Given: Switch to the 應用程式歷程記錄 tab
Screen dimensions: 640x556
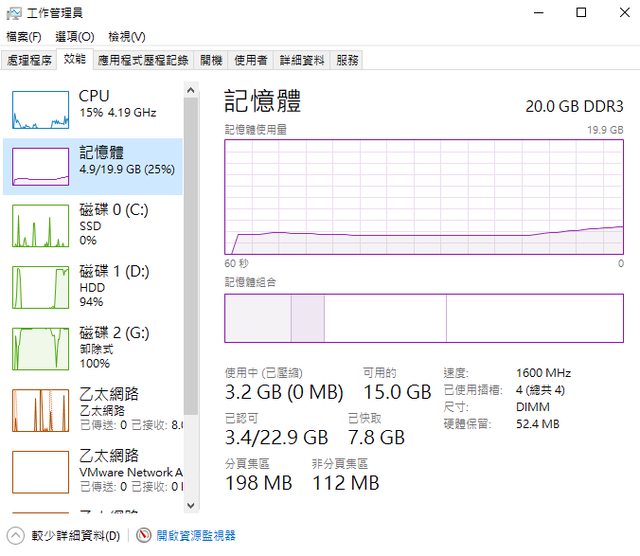Looking at the screenshot, I should [143, 60].
